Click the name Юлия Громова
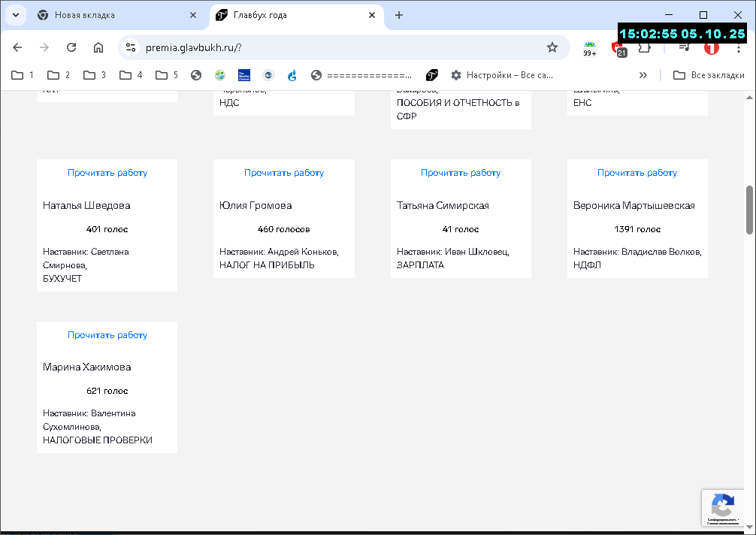 (x=256, y=205)
